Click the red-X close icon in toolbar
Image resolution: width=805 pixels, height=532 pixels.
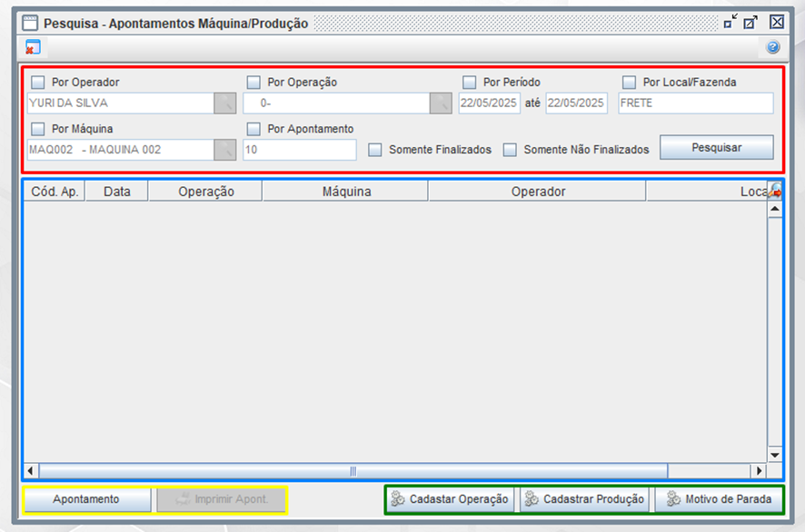[33, 48]
